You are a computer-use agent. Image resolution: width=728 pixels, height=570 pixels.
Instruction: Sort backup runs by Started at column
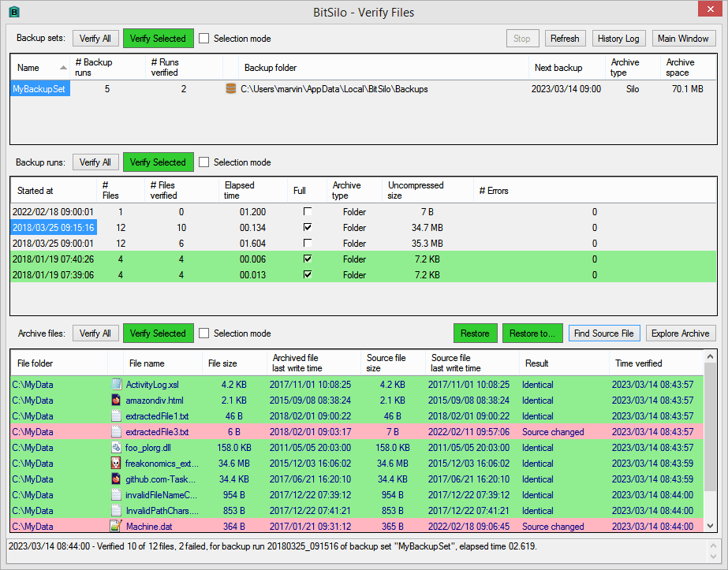tap(35, 191)
